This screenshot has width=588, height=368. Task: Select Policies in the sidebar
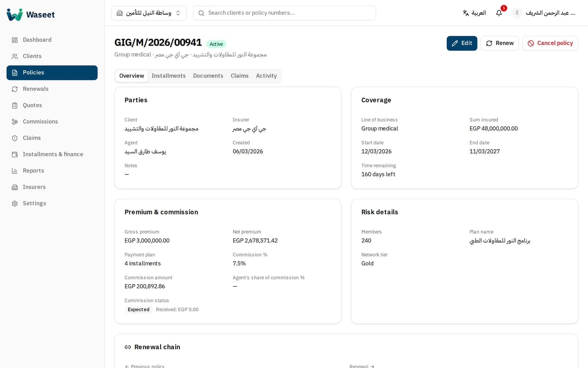coord(52,73)
